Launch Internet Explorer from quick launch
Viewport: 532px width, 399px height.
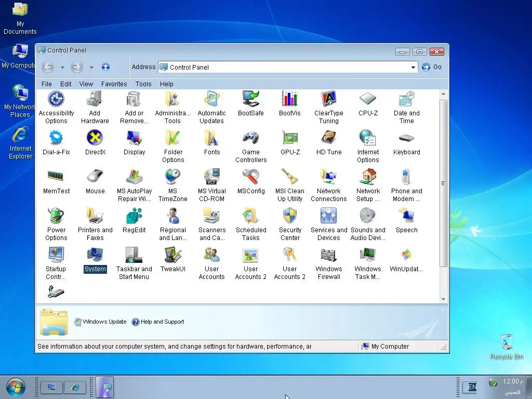75,387
